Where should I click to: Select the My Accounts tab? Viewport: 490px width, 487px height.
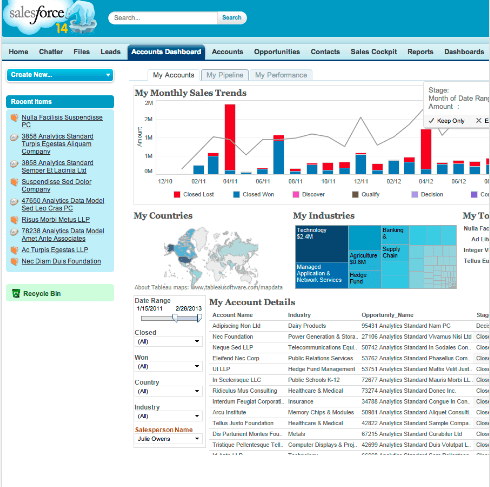click(x=173, y=75)
